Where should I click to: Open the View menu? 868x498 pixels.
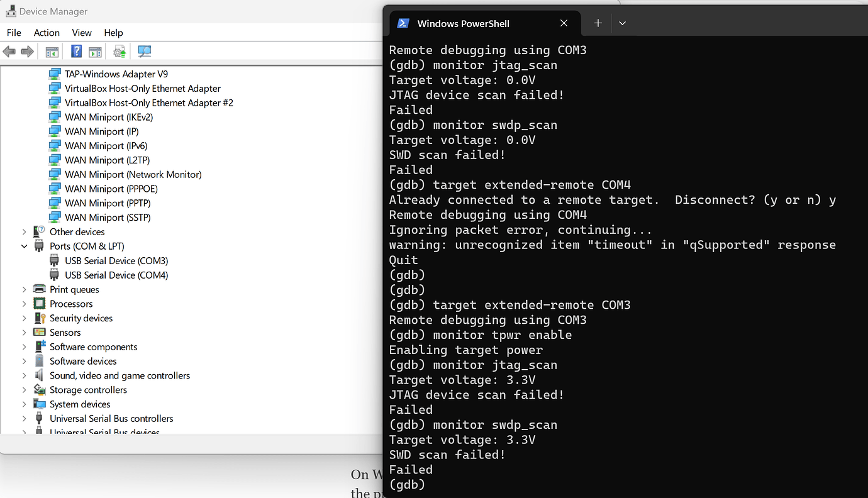82,33
